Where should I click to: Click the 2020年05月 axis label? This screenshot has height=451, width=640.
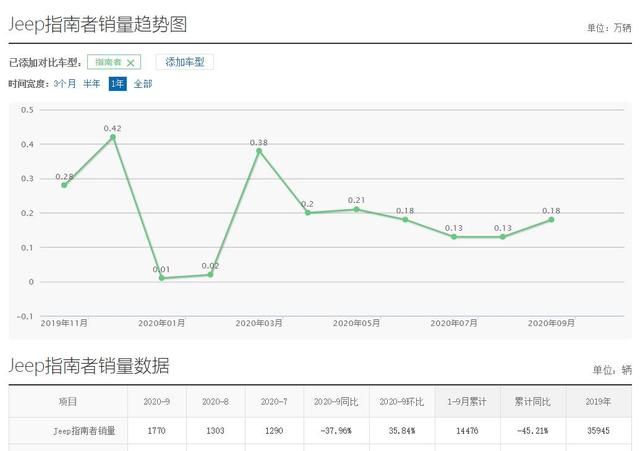356,323
